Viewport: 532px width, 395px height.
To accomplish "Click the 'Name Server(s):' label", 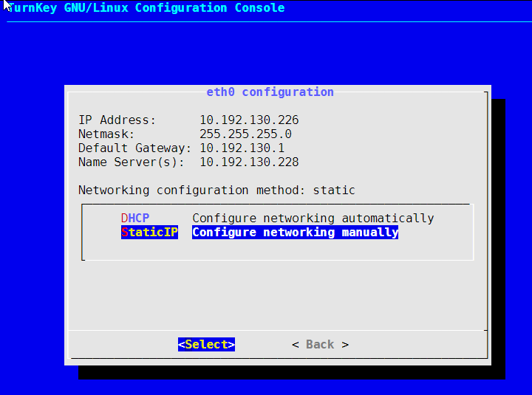I will (x=132, y=162).
